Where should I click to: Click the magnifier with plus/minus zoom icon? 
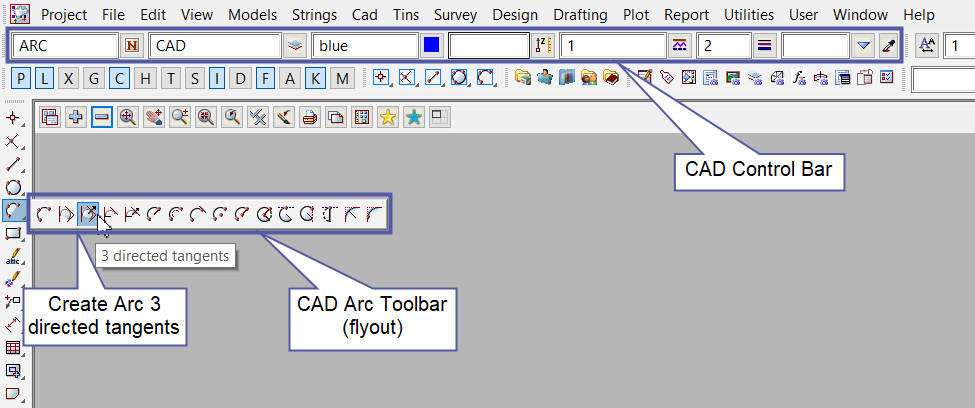pos(180,116)
